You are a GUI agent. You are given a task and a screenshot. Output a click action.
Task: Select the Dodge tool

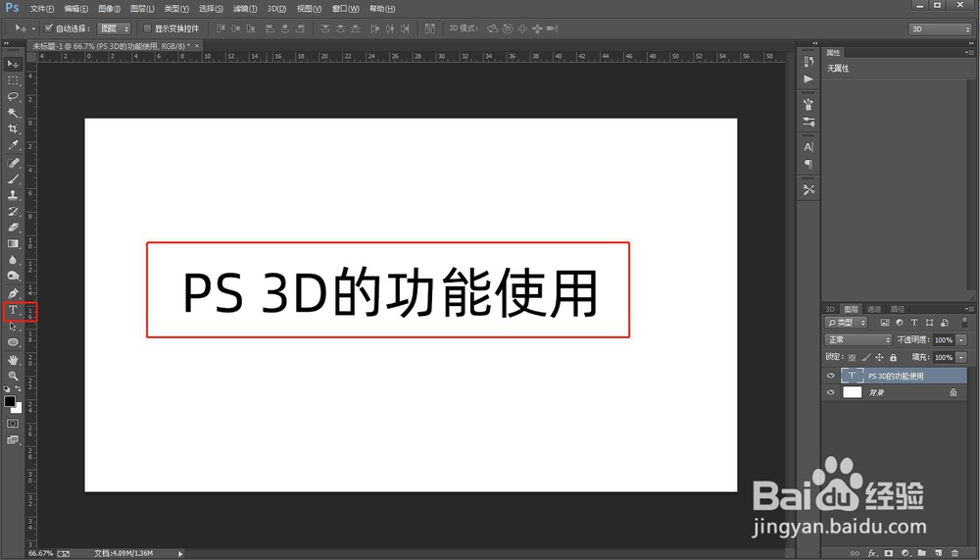click(x=13, y=277)
